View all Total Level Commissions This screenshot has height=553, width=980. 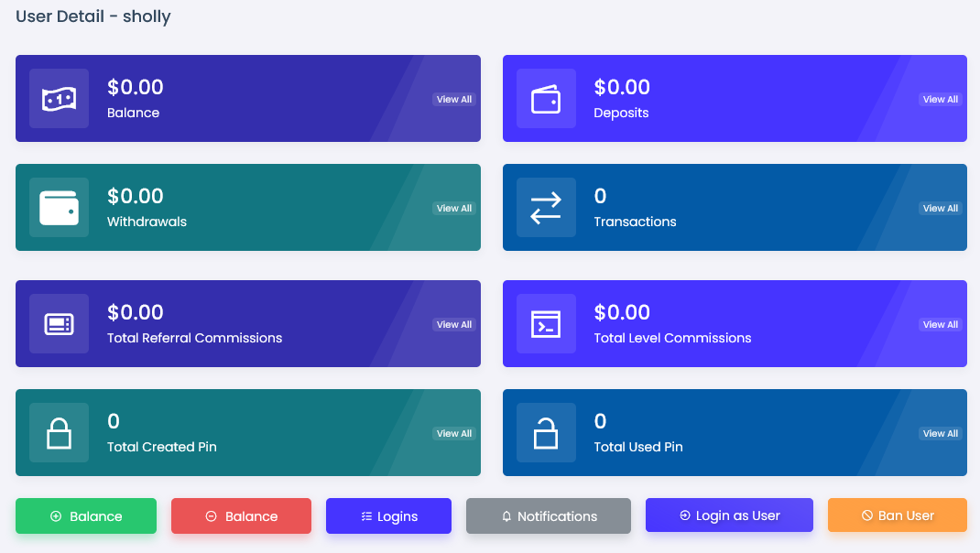tap(940, 324)
